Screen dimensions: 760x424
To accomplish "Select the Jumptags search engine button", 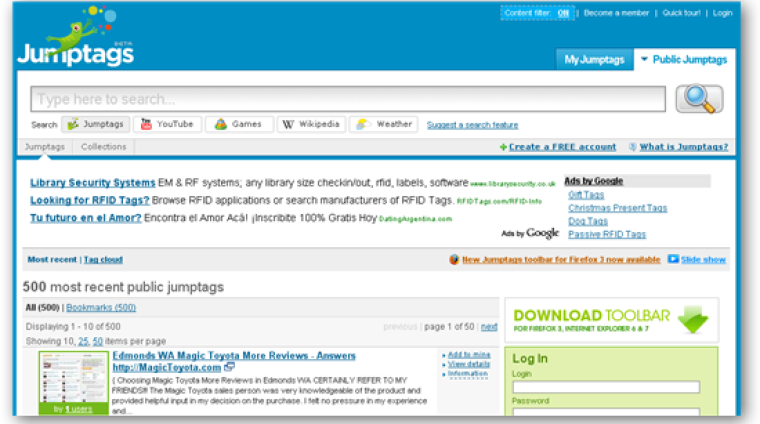I will click(x=95, y=124).
